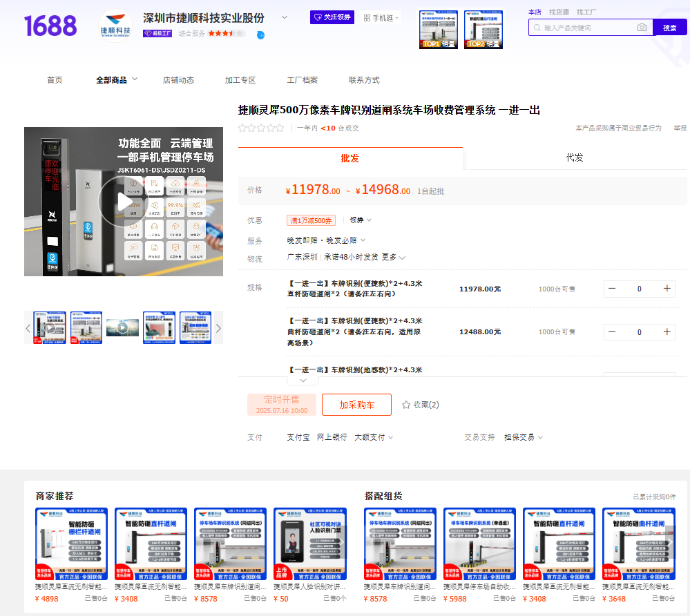Go to the 首页 tab
Screen dimensions: 690x616
click(55, 80)
